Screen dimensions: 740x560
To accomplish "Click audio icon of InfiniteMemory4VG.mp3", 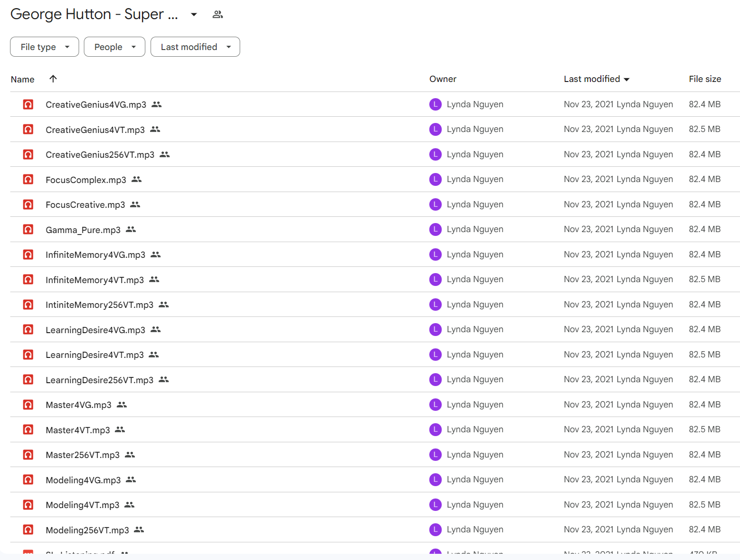I will click(28, 255).
